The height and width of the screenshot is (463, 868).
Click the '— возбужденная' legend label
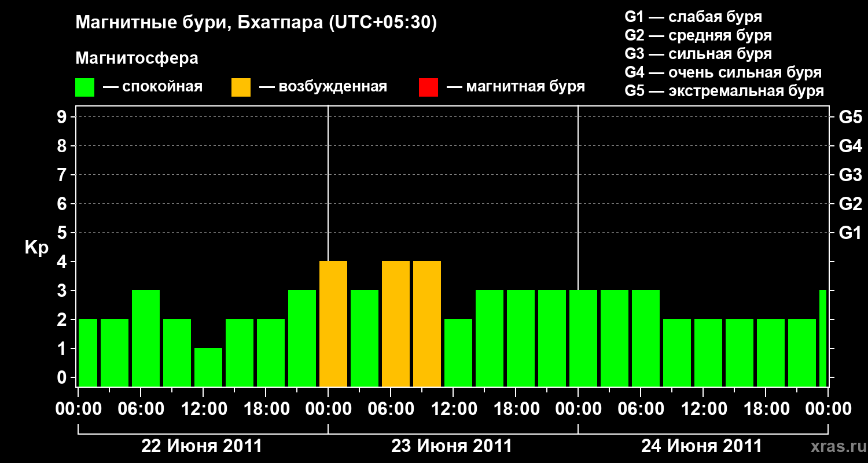click(323, 87)
